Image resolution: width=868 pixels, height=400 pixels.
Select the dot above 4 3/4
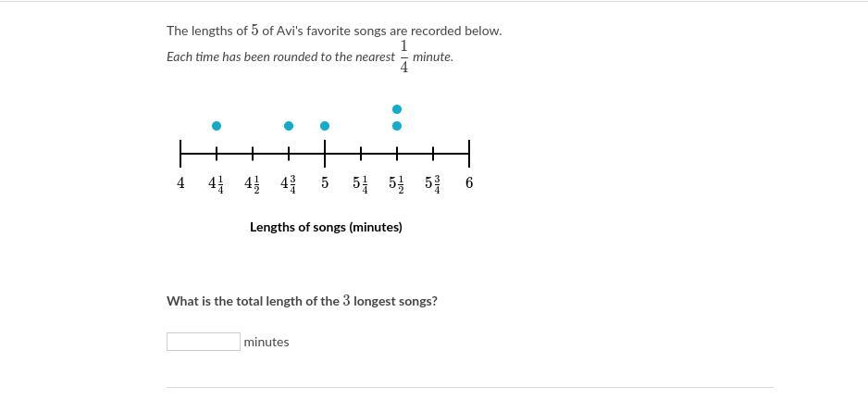(x=289, y=126)
